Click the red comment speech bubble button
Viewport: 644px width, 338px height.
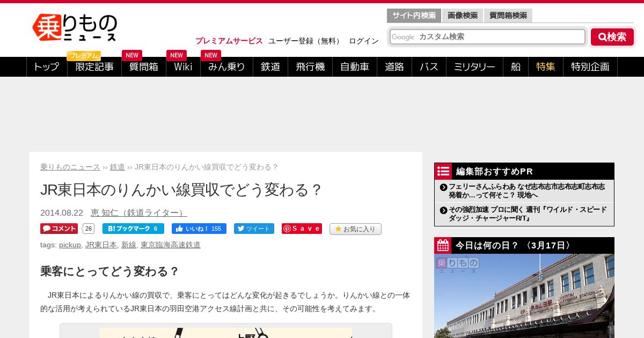(x=59, y=229)
